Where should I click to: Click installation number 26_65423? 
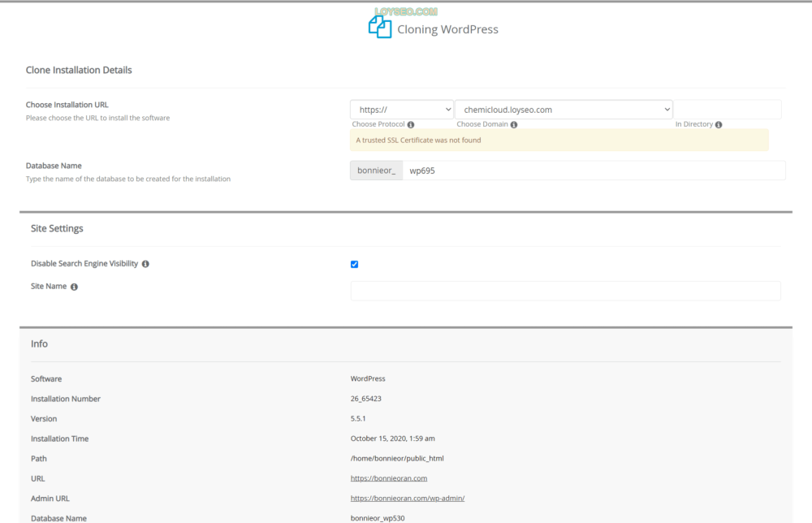coord(365,398)
